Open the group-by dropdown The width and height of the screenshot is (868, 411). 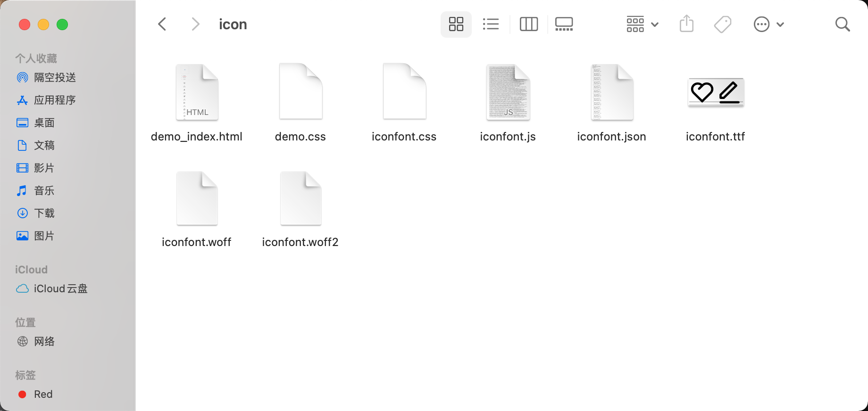(x=643, y=24)
